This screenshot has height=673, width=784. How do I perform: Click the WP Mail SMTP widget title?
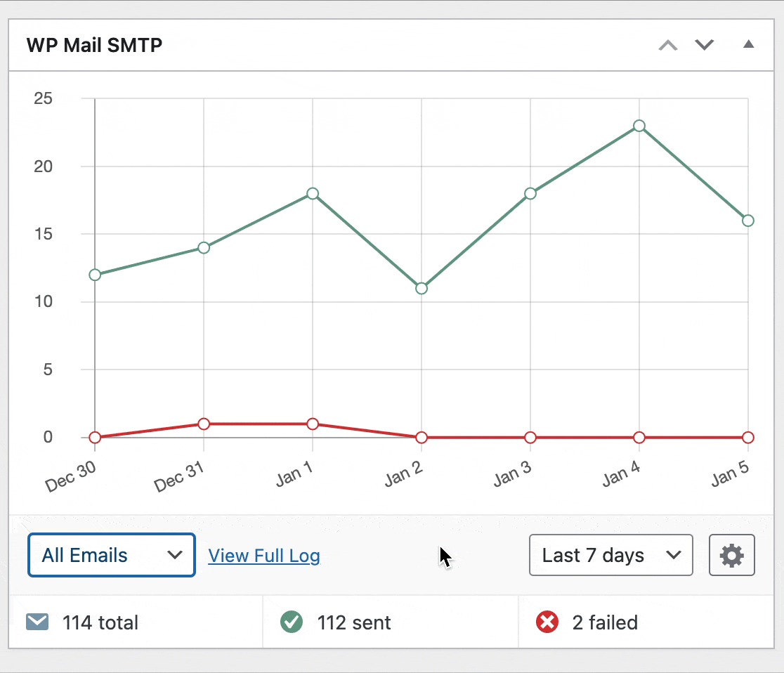(x=95, y=45)
